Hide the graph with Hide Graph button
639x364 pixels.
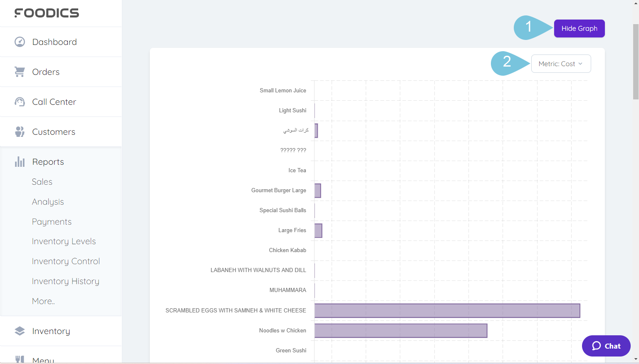tap(579, 28)
